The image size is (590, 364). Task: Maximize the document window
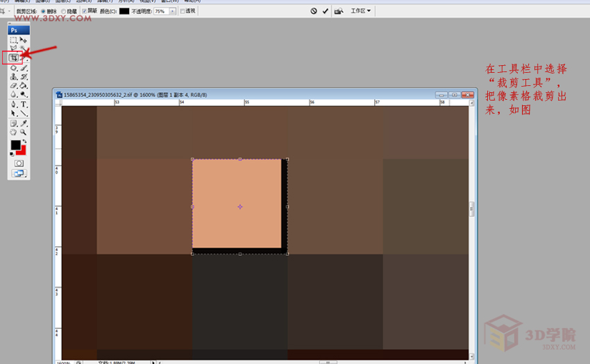[454, 95]
